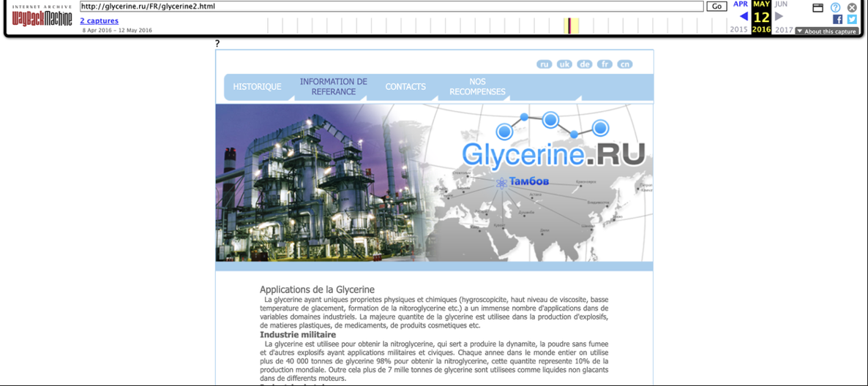Toggle the Wayback toolbar window icon

(x=818, y=8)
